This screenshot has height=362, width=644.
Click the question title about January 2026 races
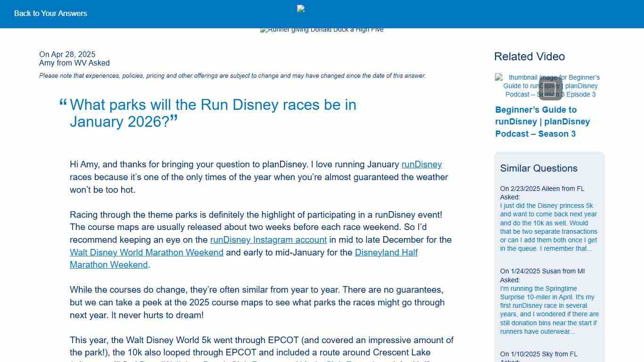point(213,113)
